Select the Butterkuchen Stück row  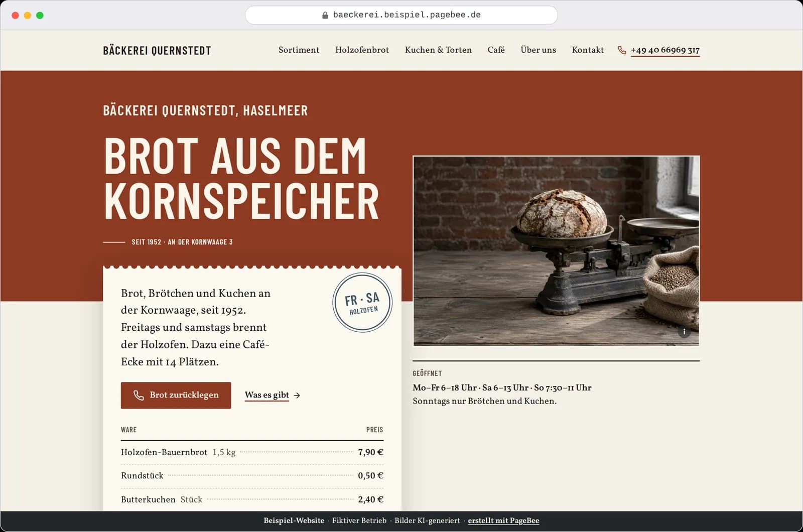[x=252, y=499]
